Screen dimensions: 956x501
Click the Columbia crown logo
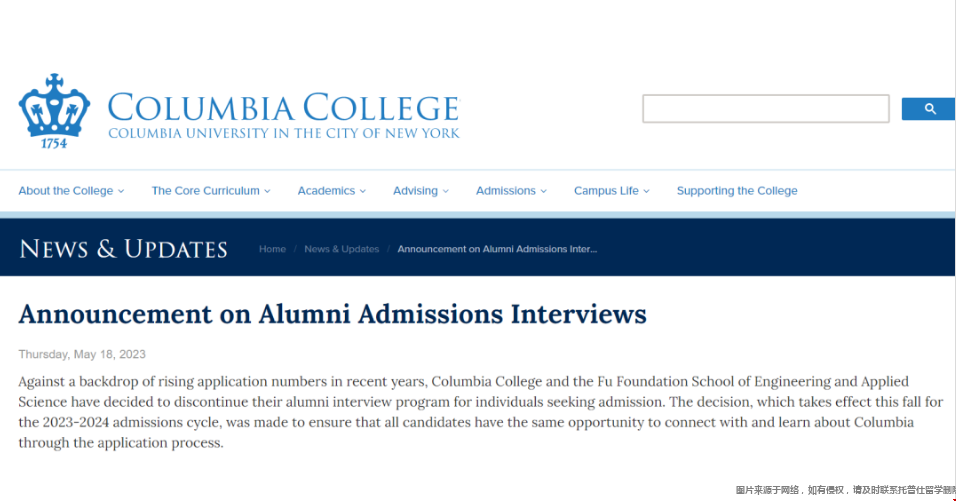click(x=54, y=112)
